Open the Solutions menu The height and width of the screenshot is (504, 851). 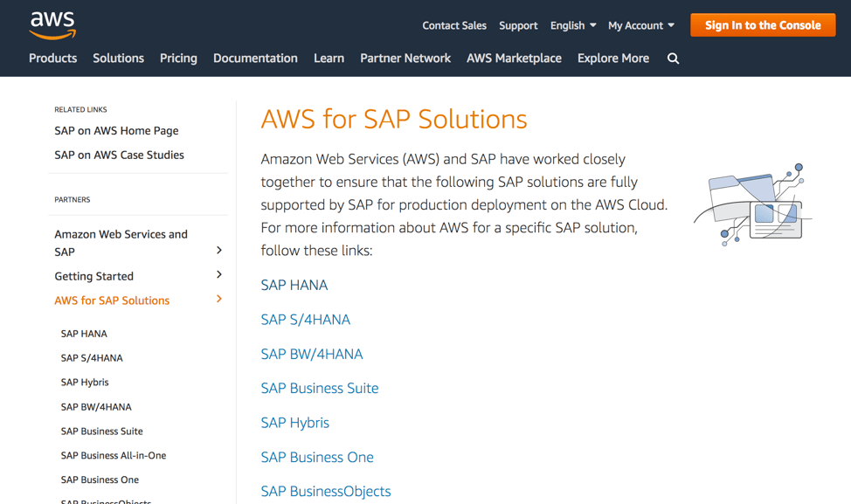tap(118, 58)
